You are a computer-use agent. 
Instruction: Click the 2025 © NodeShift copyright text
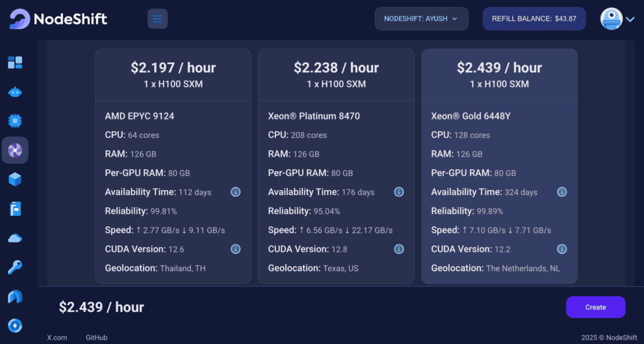click(x=609, y=338)
